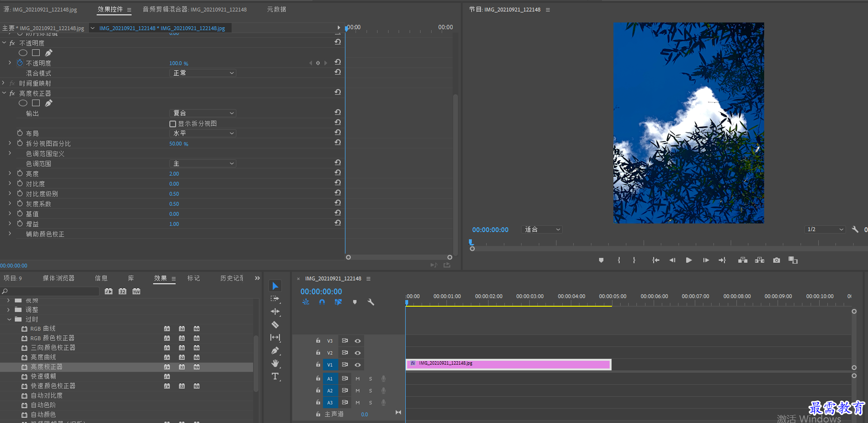Toggle visibility of track V2

coord(357,353)
